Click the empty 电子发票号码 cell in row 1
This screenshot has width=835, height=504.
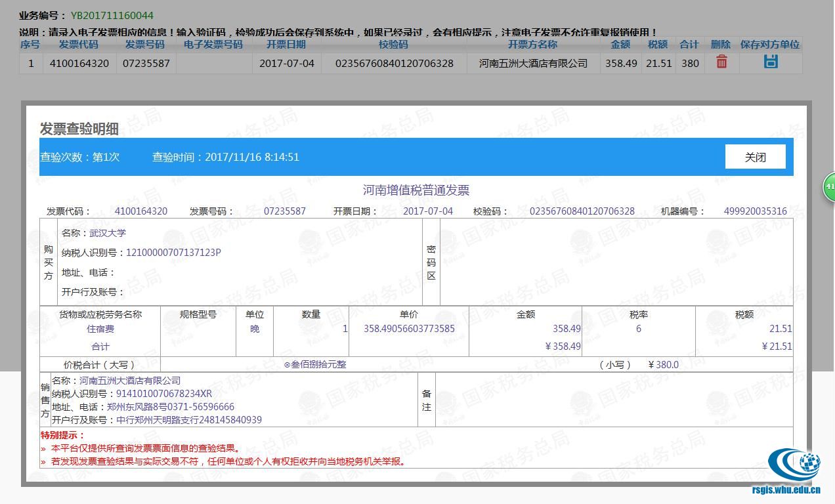(x=214, y=63)
